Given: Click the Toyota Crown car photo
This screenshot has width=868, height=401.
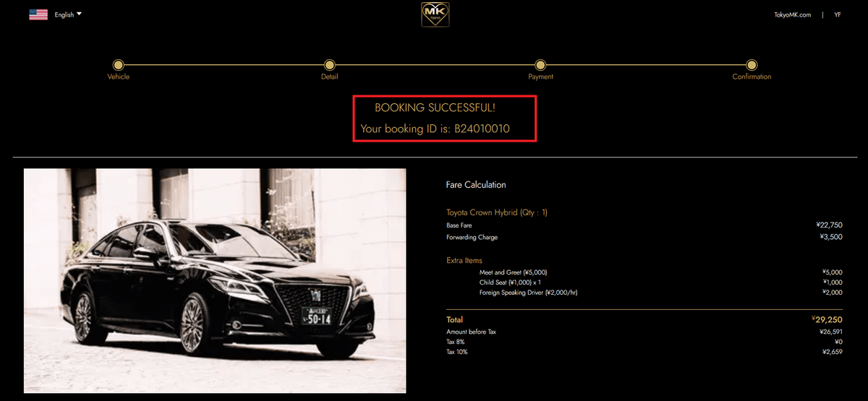Looking at the screenshot, I should click(x=215, y=280).
